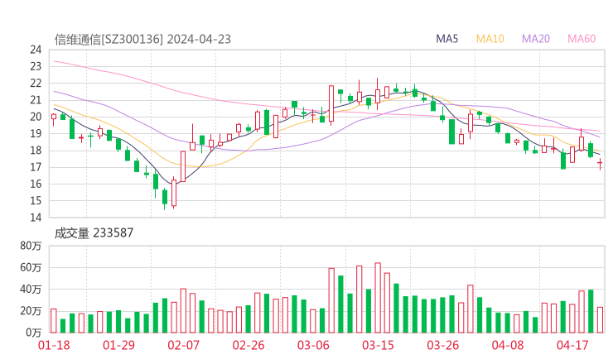
Task: Click the price axis value 24
Action: [36, 50]
